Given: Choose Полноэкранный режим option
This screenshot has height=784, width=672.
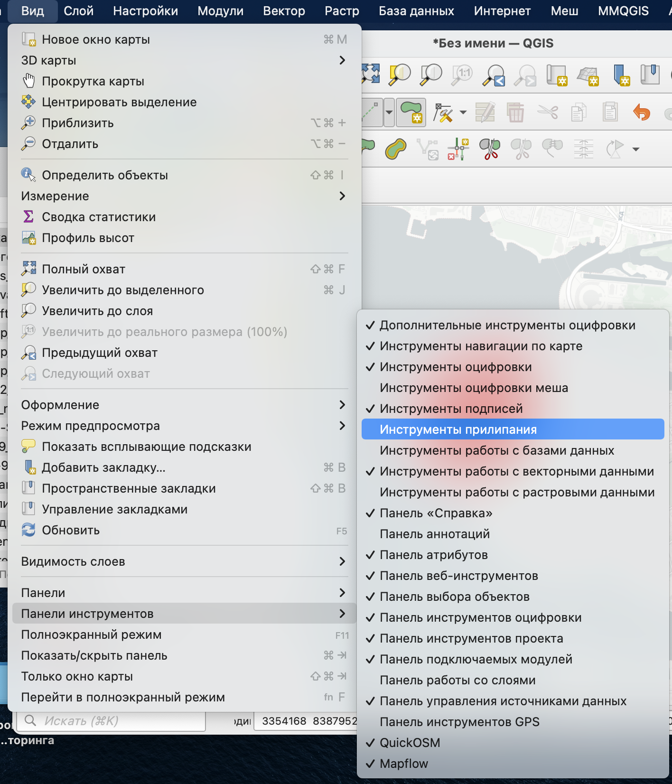Looking at the screenshot, I should [x=91, y=635].
